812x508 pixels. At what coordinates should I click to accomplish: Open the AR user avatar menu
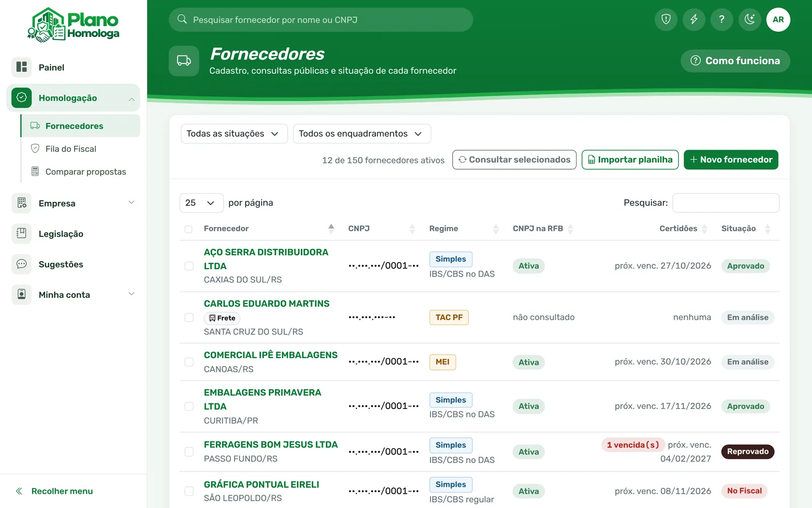[x=778, y=20]
